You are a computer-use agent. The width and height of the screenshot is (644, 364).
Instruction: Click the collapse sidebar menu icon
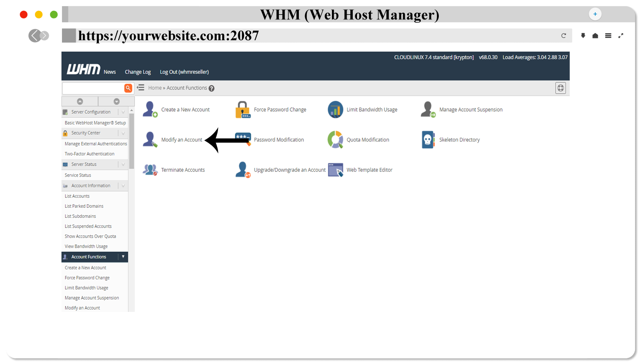coord(140,88)
